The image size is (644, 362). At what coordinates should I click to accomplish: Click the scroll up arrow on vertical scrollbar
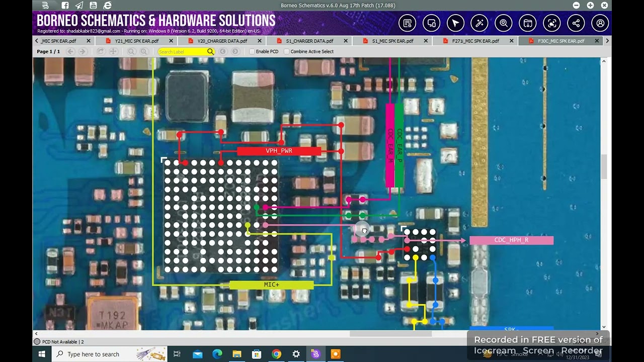point(604,61)
